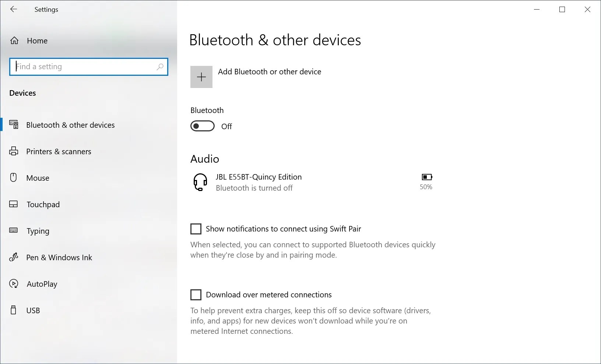Screen dimensions: 601x364
Task: Click the back arrow at the top left
Action: click(14, 9)
